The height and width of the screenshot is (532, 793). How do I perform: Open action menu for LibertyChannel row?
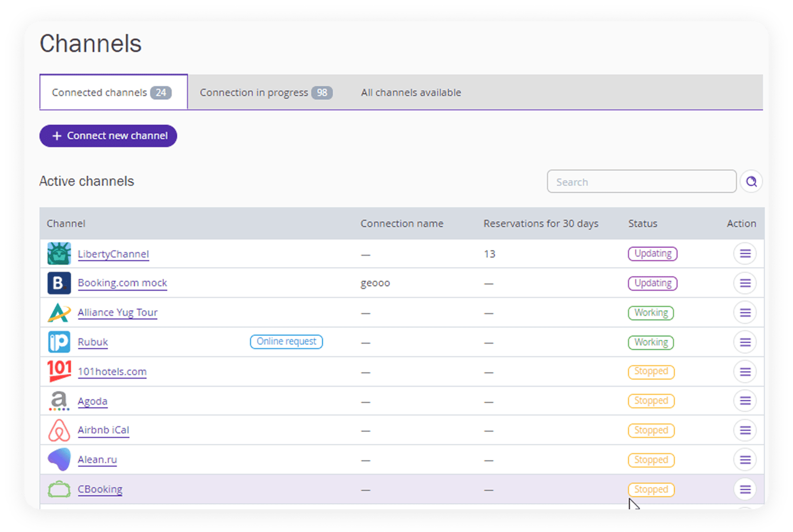[x=745, y=253]
